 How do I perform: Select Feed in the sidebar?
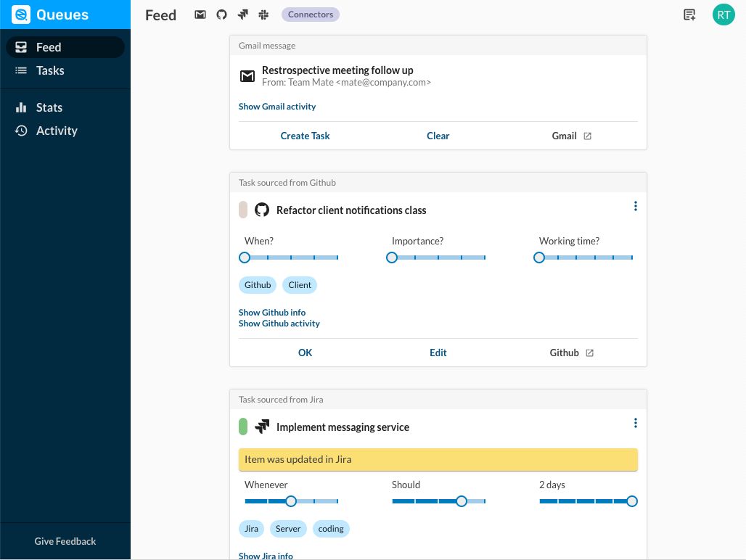[48, 46]
